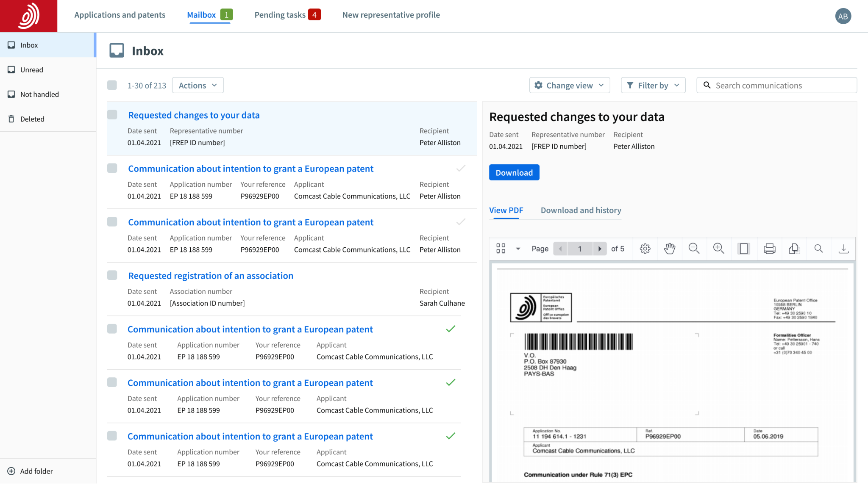Screen dimensions: 868x484
Task: Zoom out the PDF document
Action: tap(694, 249)
